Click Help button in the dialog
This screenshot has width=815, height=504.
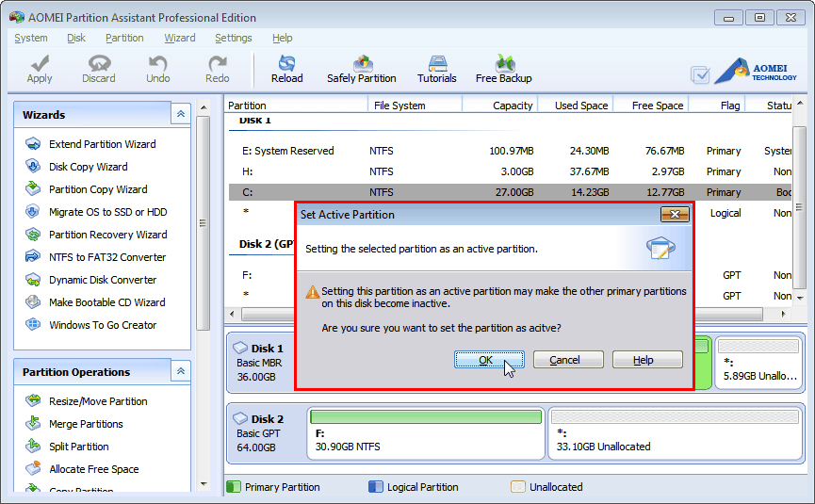647,360
